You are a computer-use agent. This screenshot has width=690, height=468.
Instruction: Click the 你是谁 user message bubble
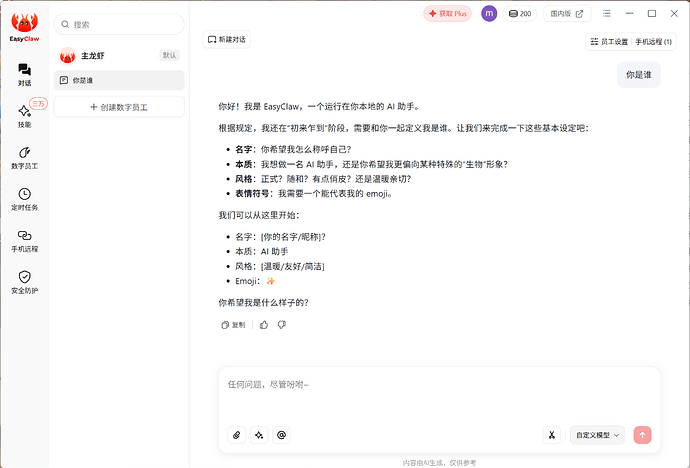pyautogui.click(x=639, y=75)
